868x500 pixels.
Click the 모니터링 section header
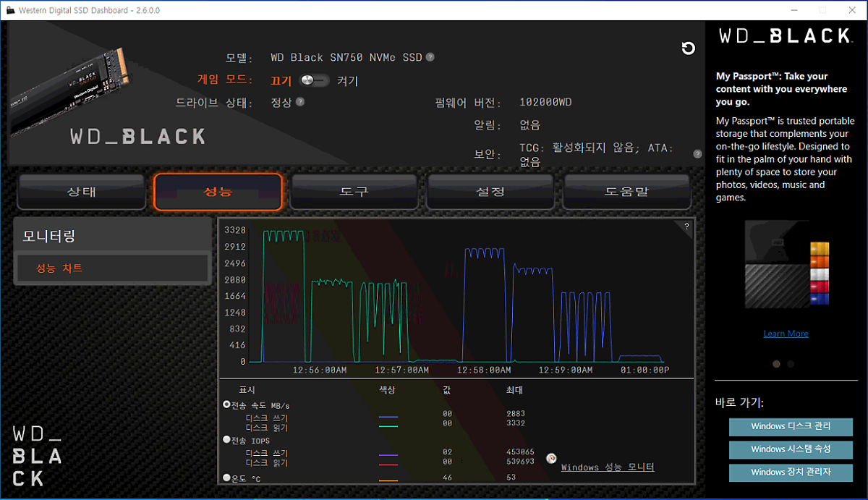[112, 236]
